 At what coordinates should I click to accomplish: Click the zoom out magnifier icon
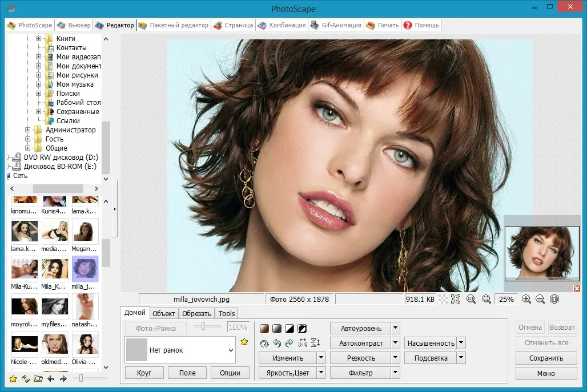(x=540, y=299)
